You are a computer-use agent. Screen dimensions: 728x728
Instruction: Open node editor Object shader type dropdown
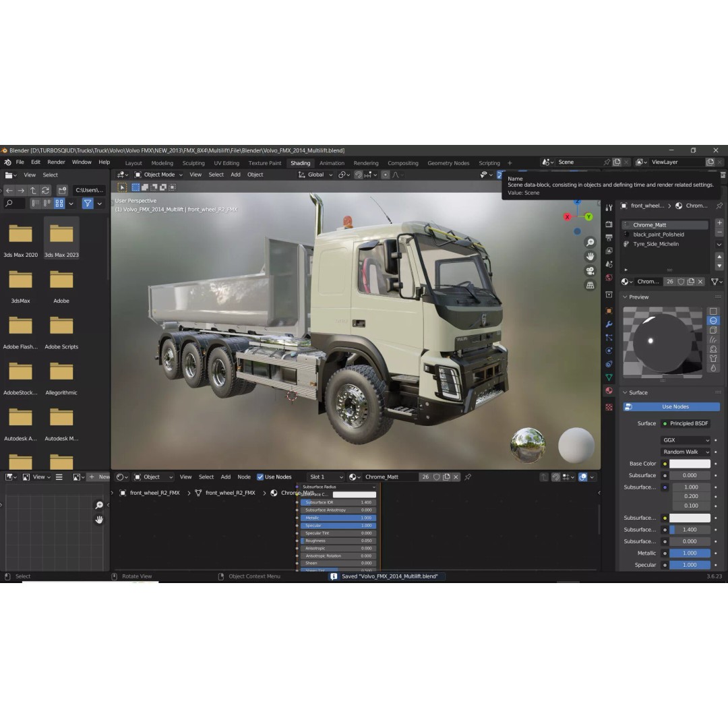click(x=153, y=477)
